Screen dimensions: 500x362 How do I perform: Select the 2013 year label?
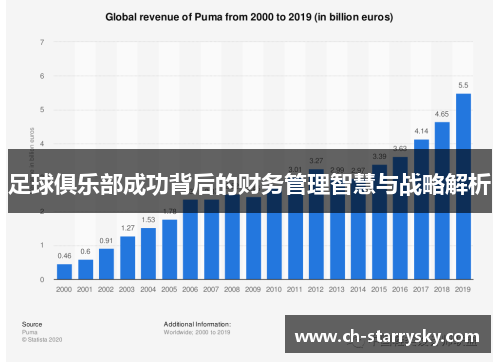(x=337, y=289)
